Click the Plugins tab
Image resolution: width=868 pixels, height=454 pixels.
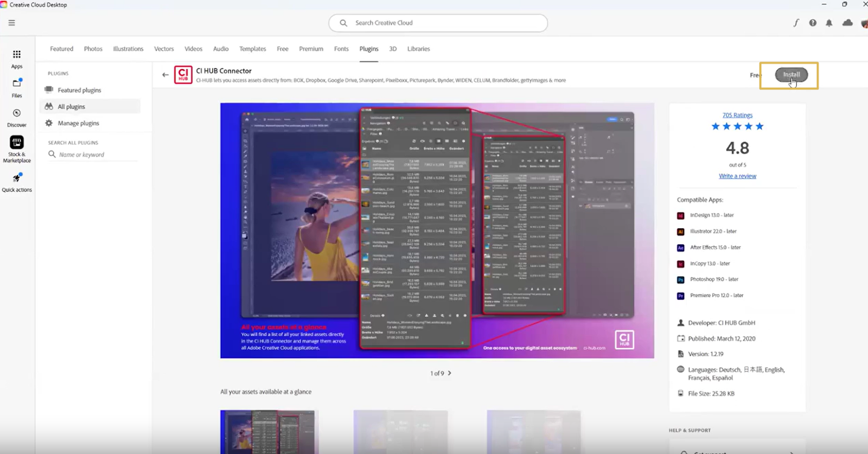click(x=369, y=49)
